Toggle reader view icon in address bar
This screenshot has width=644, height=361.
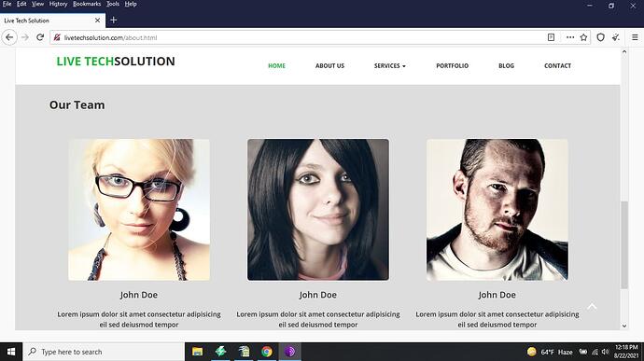point(552,37)
